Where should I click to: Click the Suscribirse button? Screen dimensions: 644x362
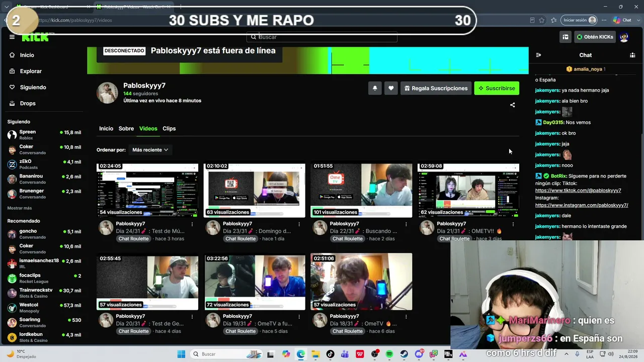[x=497, y=88]
